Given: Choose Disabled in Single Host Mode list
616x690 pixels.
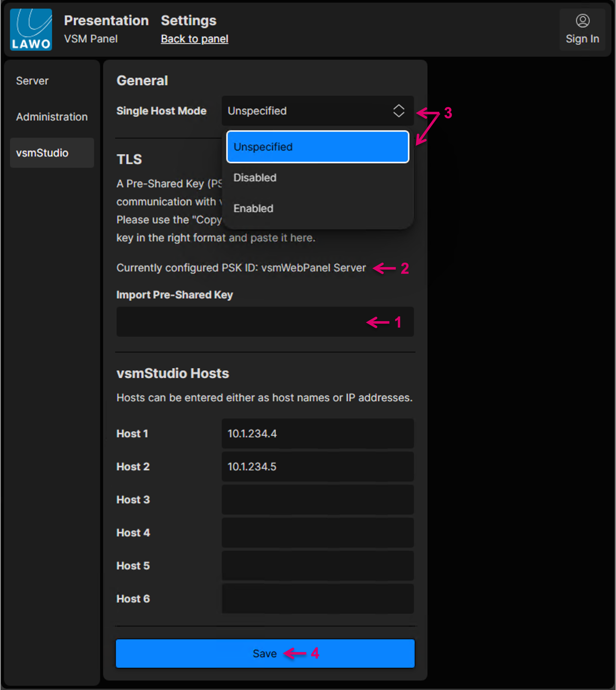Looking at the screenshot, I should (255, 178).
